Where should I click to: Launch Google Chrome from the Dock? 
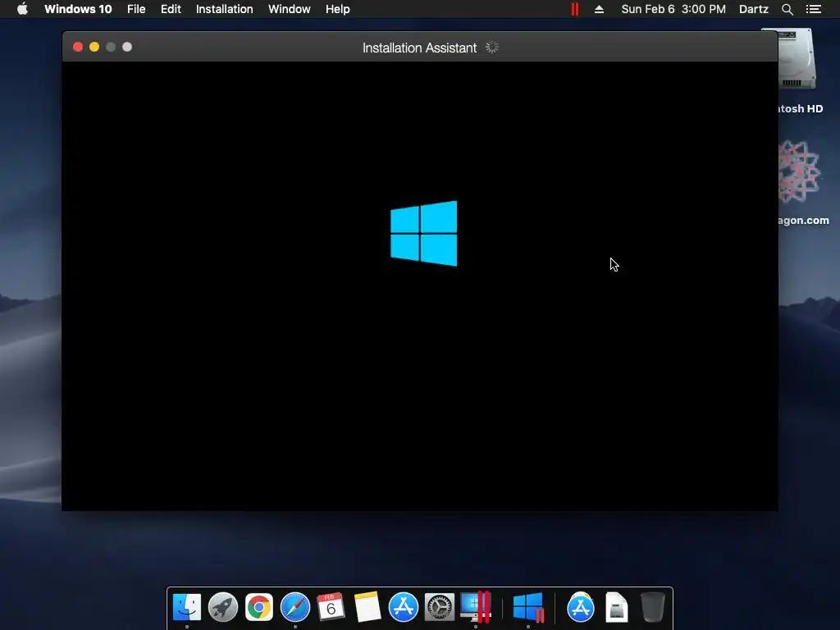258,607
